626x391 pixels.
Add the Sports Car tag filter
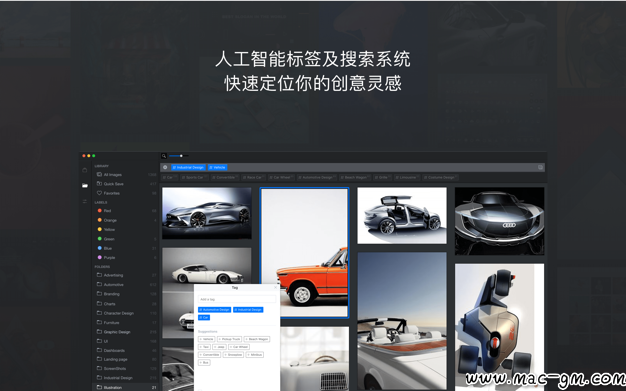click(194, 177)
